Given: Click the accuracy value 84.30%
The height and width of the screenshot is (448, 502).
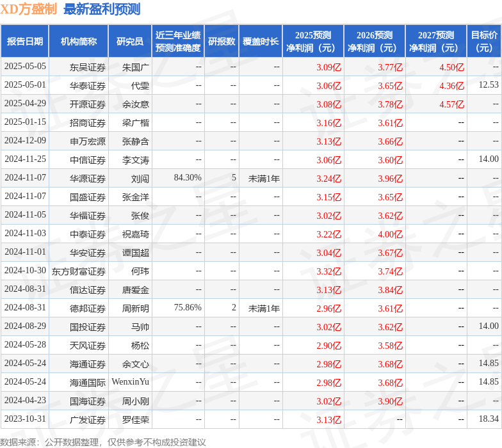Looking at the screenshot, I should click(x=188, y=178).
